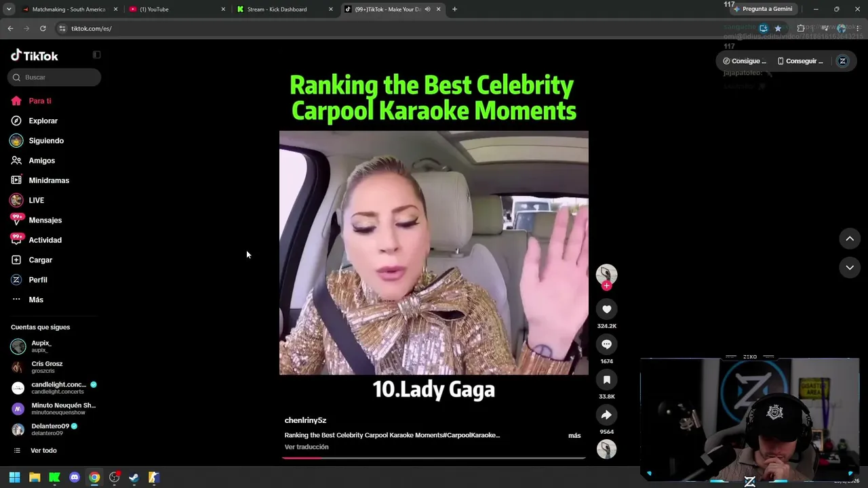Open chenlriny5z creator profile
Image resolution: width=868 pixels, height=488 pixels.
point(305,421)
